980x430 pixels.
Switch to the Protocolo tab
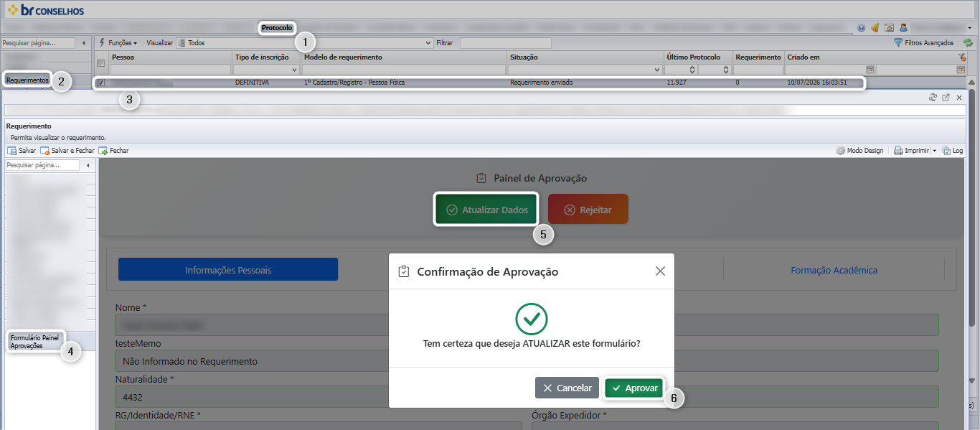[277, 28]
